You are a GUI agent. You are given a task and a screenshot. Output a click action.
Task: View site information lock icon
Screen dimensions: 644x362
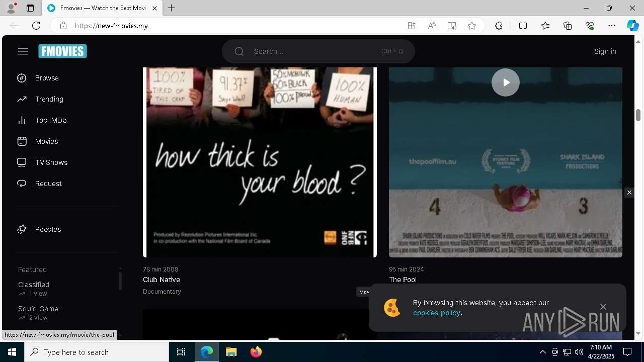coord(63,26)
